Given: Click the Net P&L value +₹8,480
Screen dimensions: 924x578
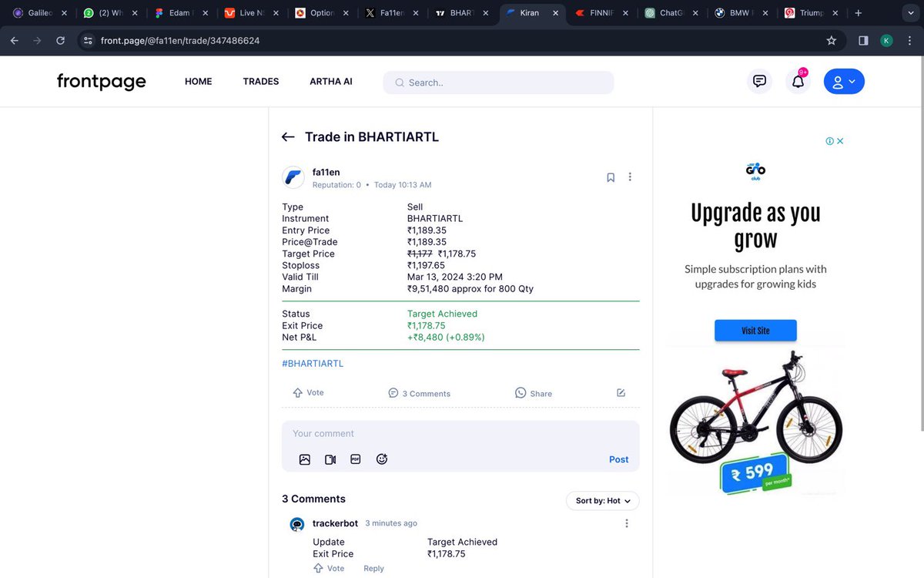Looking at the screenshot, I should click(446, 338).
